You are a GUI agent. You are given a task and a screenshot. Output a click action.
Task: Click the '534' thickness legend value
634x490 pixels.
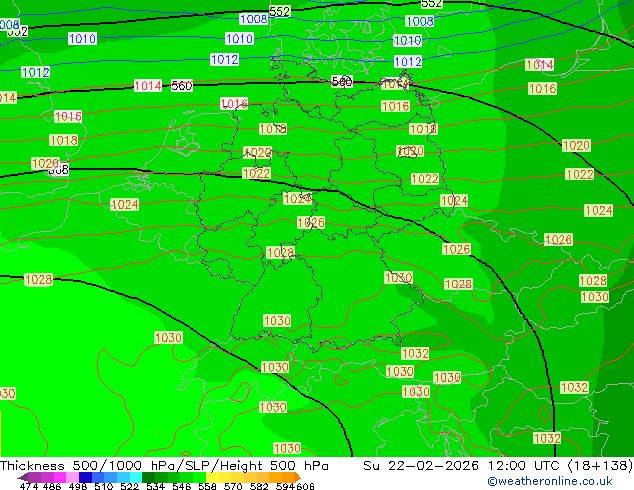155,486
